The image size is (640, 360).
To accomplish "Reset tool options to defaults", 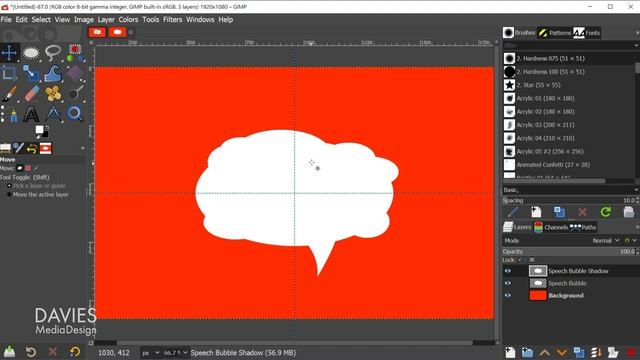I will pyautogui.click(x=75, y=351).
